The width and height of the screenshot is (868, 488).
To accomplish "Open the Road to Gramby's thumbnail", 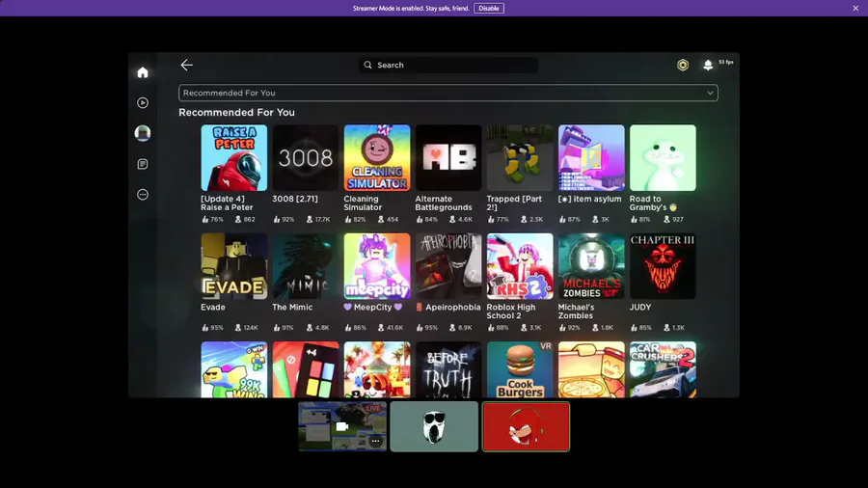I will (x=663, y=158).
